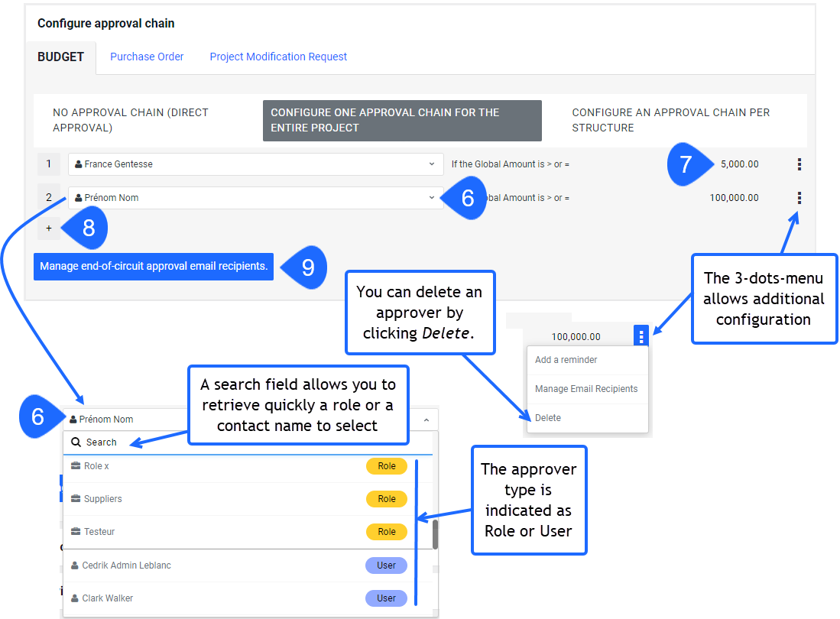This screenshot has height=619, width=840.
Task: Open the three-dots menu on France Gentesse row
Action: [x=798, y=164]
